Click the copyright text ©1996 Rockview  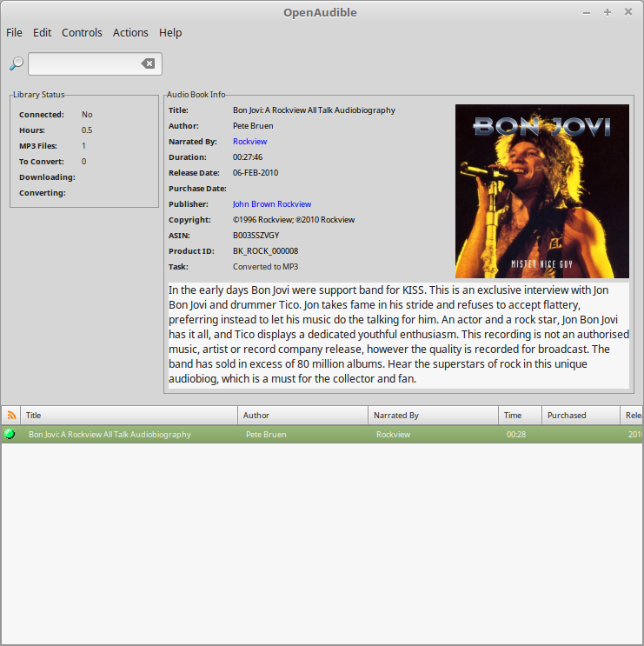[x=294, y=220]
